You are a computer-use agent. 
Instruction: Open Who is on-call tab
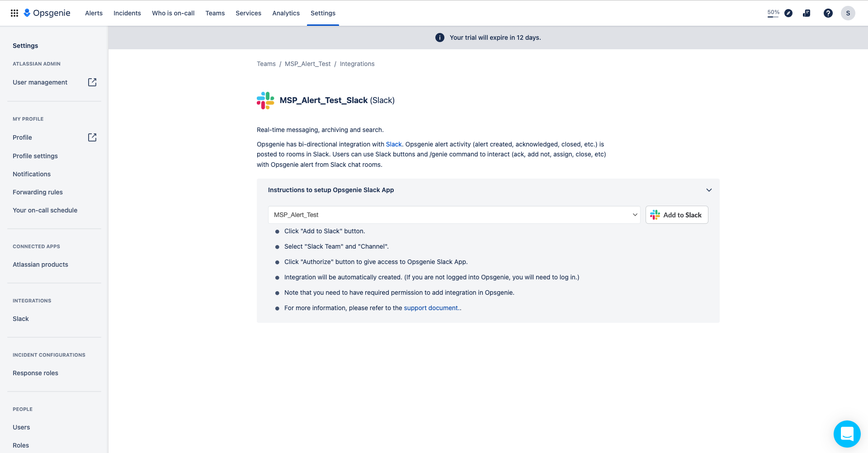point(173,13)
